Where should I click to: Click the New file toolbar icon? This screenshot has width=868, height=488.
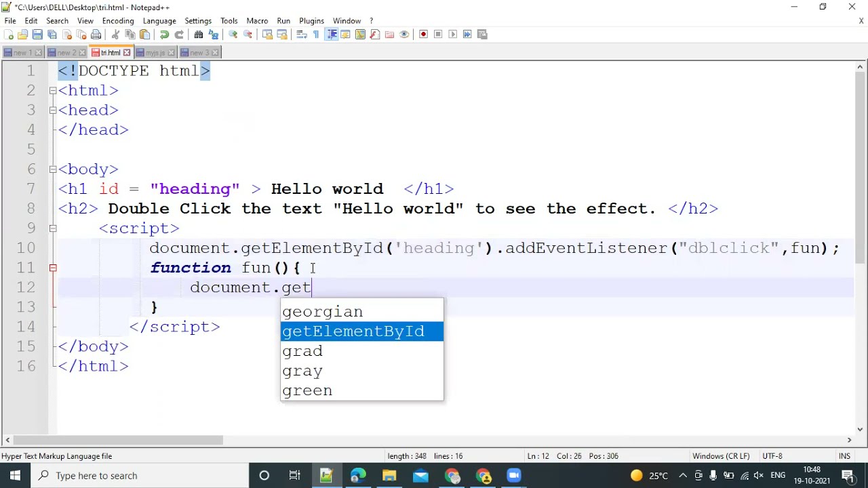[9, 35]
